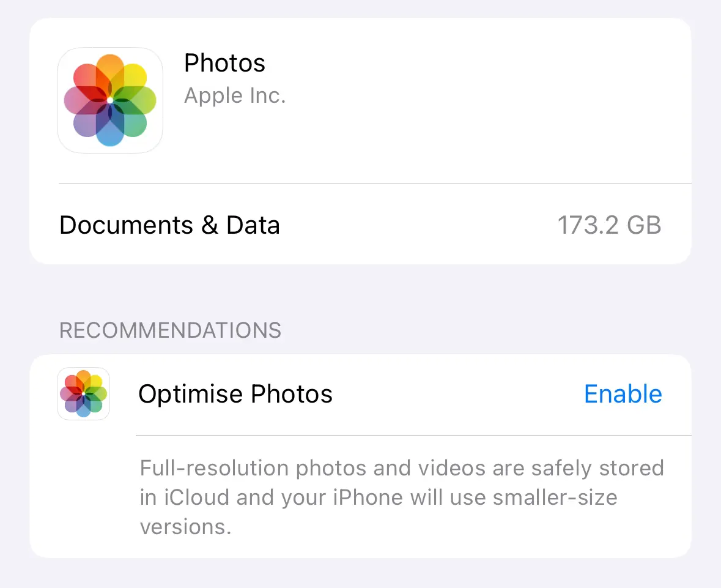Image resolution: width=721 pixels, height=588 pixels.
Task: Click the white center dot of large Photos icon
Action: point(110,100)
